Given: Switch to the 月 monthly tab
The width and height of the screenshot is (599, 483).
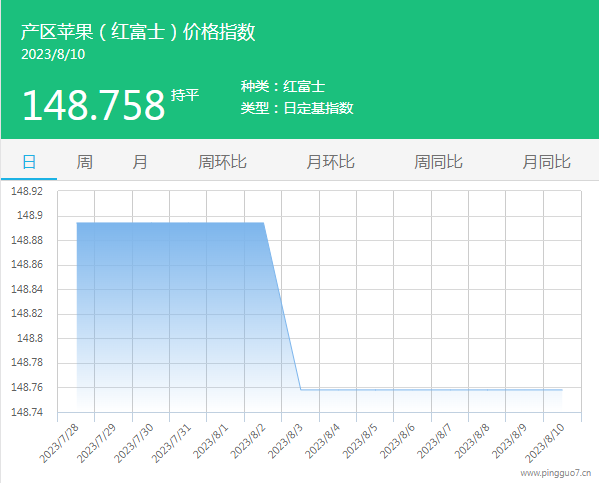Looking at the screenshot, I should click(140, 162).
